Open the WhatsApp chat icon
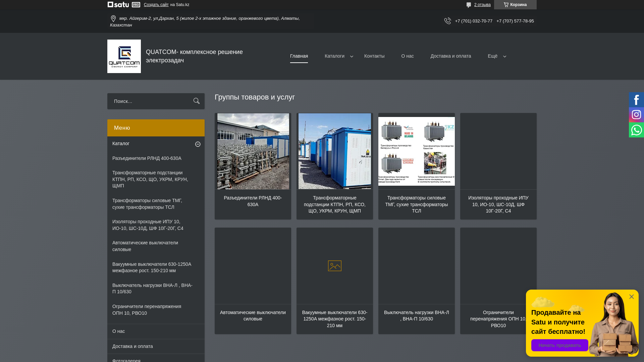The width and height of the screenshot is (644, 362). tap(636, 130)
